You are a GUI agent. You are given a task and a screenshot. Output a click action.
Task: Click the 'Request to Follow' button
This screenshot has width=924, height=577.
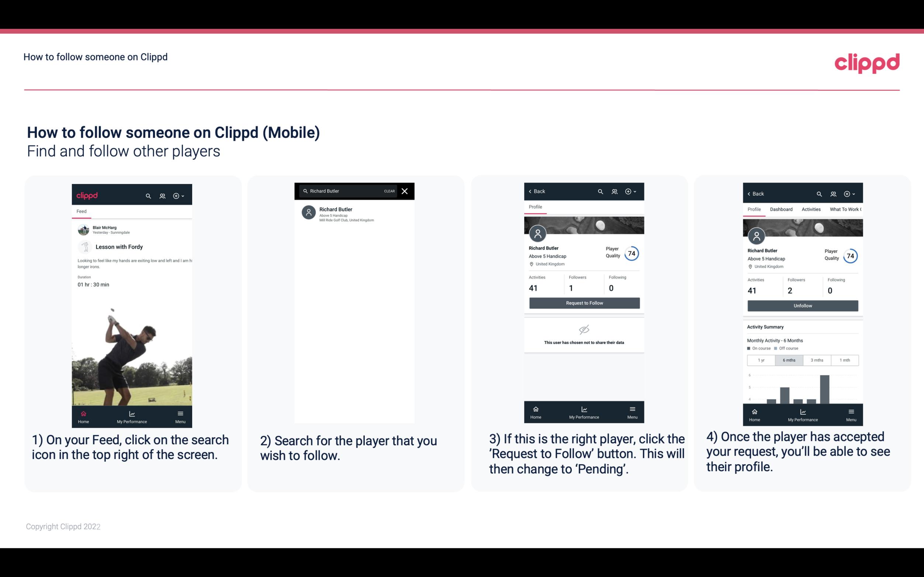tap(584, 302)
